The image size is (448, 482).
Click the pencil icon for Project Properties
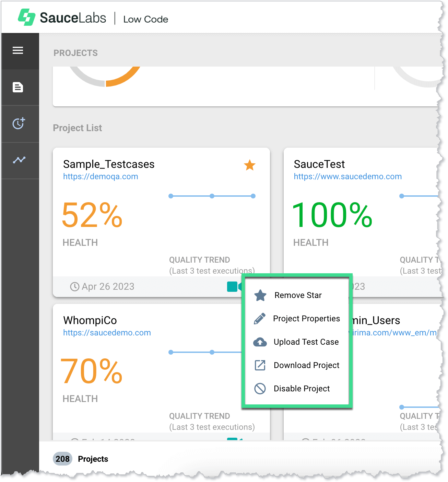coord(260,319)
